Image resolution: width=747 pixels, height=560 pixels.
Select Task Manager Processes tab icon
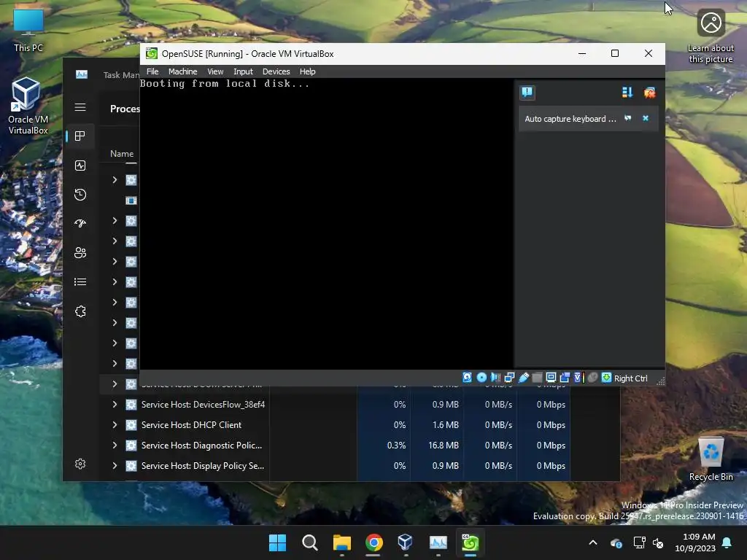(80, 136)
